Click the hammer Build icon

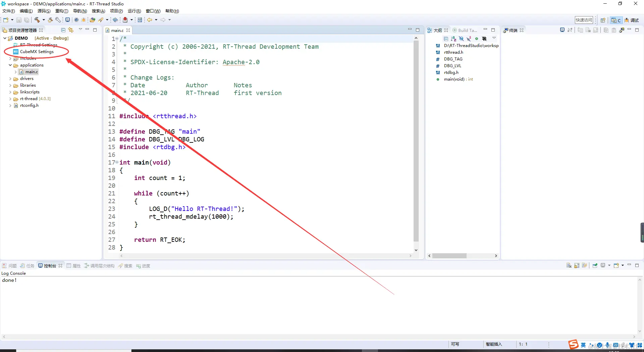pyautogui.click(x=37, y=20)
